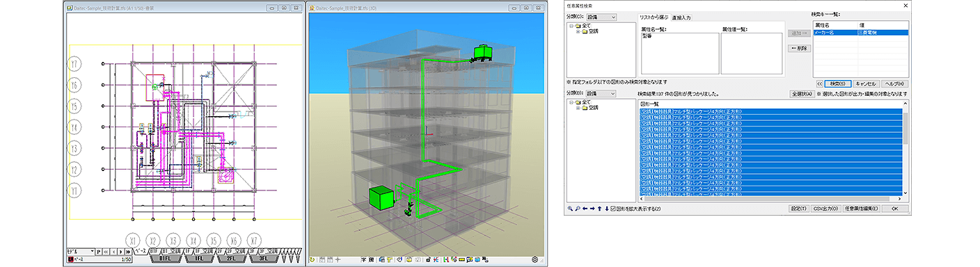Expand the 空調 folder in upper tree
Screen dimensions: 980x267
click(x=578, y=31)
